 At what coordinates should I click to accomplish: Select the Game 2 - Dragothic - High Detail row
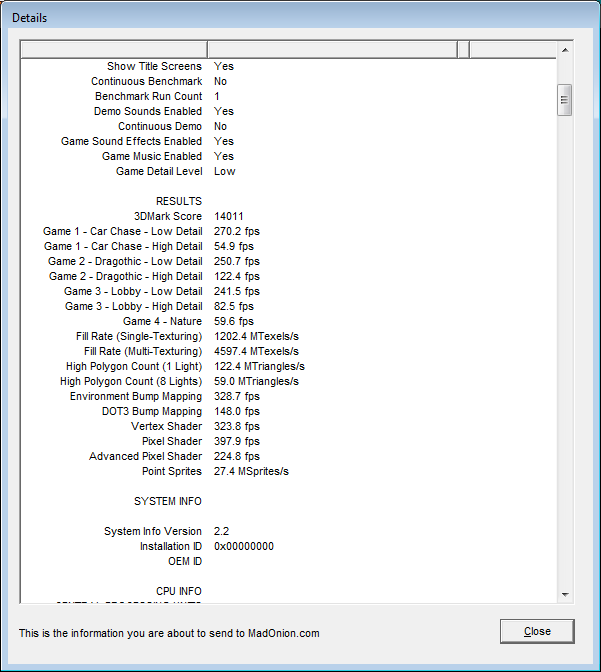(x=125, y=276)
